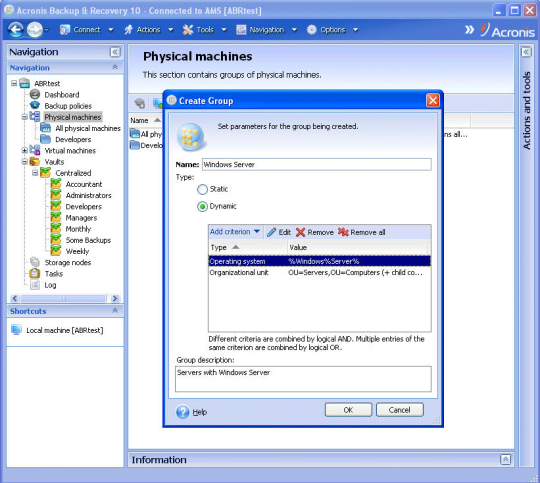Screen dimensions: 540x483
Task: Select the Operating system criterion row
Action: coord(319,261)
